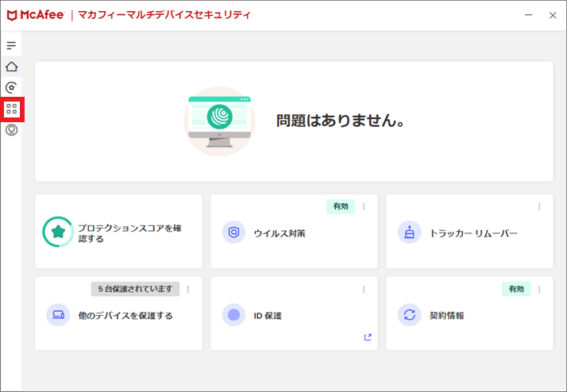
Task: Open the トラッカー リムーバー label
Action: tap(473, 233)
